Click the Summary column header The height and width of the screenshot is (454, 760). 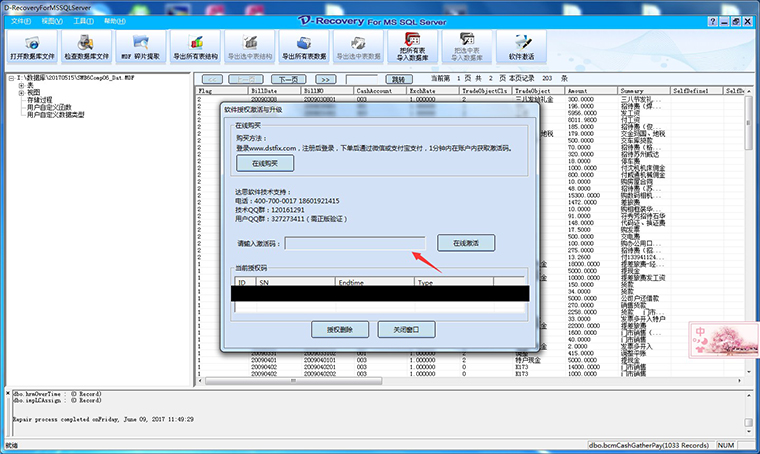click(x=645, y=91)
